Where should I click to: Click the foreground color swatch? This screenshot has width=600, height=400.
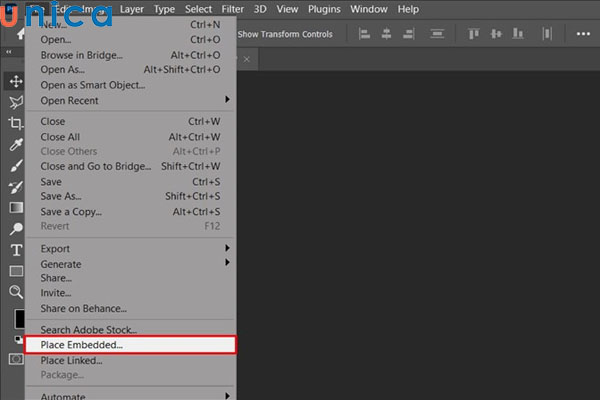pyautogui.click(x=18, y=320)
